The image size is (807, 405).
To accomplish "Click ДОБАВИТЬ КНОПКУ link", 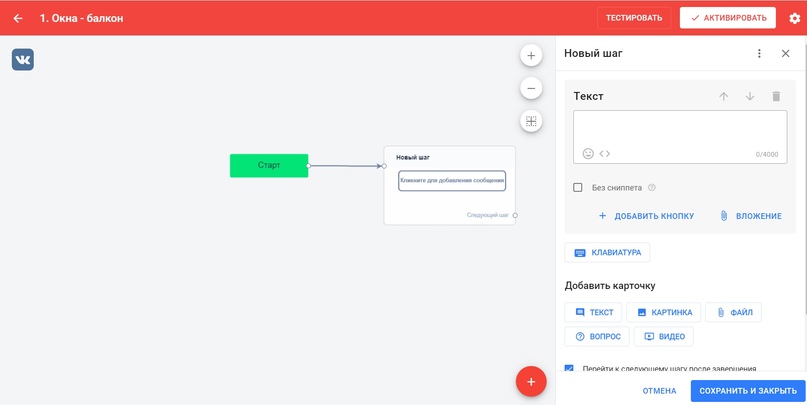I will [646, 215].
